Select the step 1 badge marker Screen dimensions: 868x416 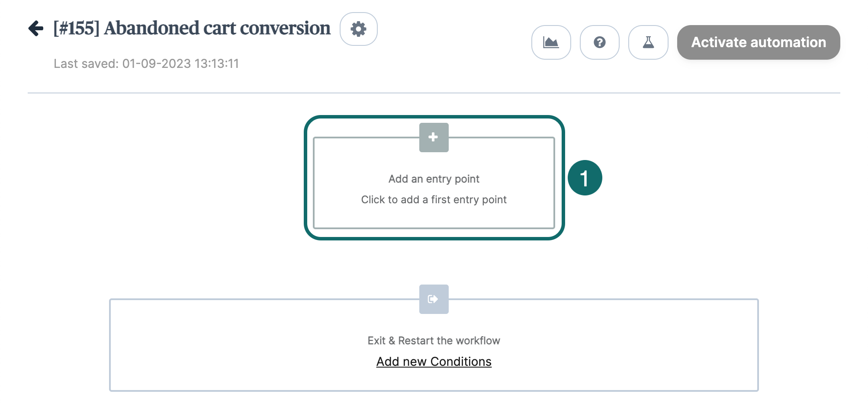click(585, 176)
